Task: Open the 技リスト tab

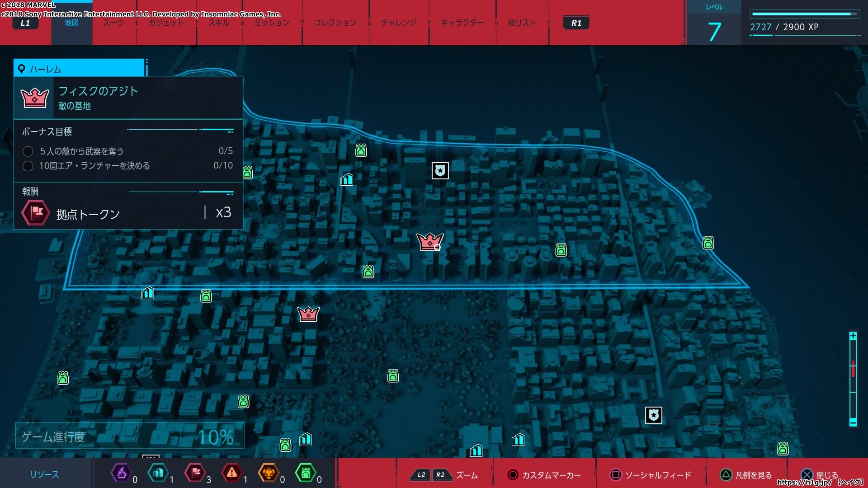Action: [522, 23]
